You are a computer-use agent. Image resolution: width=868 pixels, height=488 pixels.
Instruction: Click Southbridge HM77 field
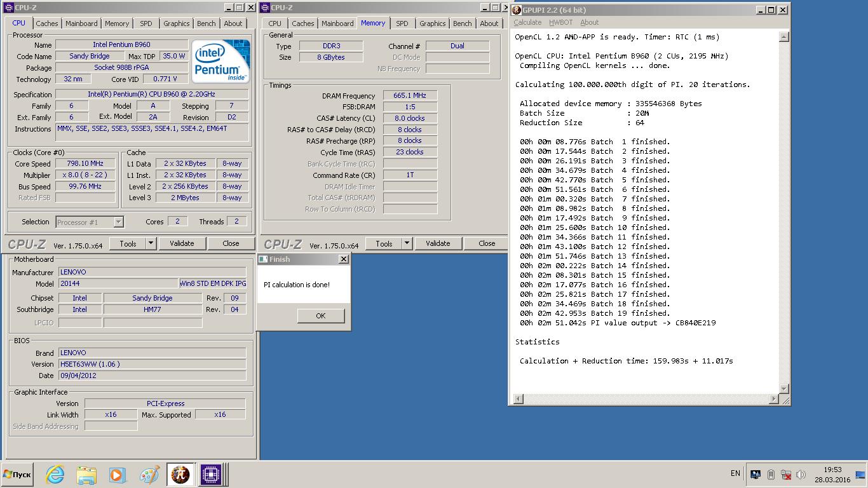[153, 309]
